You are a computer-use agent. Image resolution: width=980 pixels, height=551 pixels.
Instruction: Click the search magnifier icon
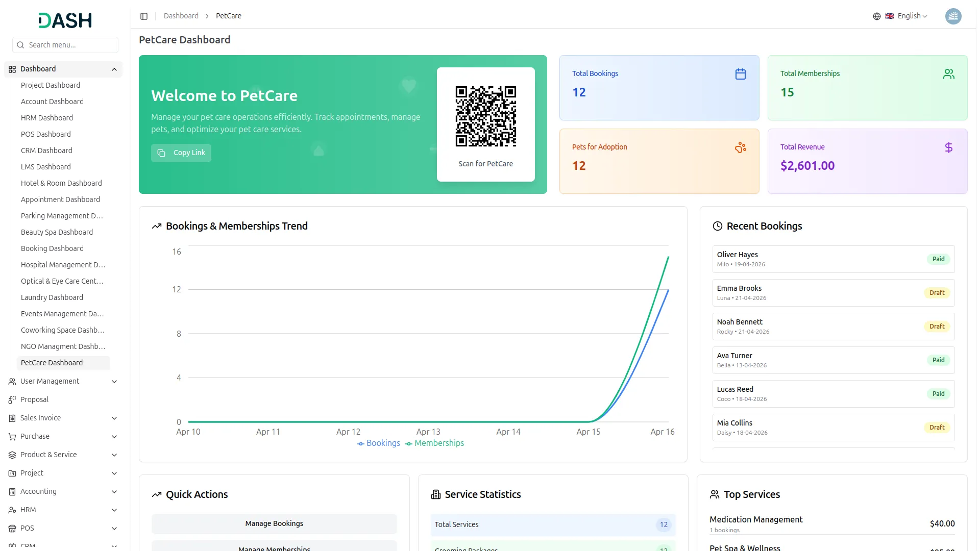20,45
